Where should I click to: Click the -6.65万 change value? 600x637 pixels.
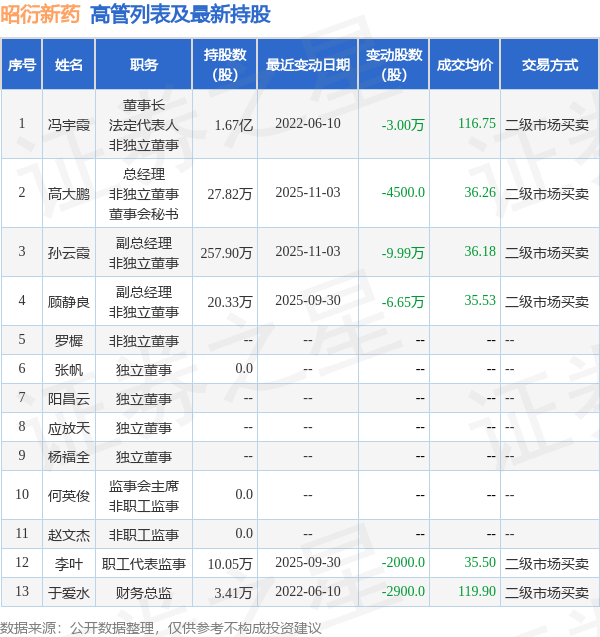pyautogui.click(x=403, y=302)
